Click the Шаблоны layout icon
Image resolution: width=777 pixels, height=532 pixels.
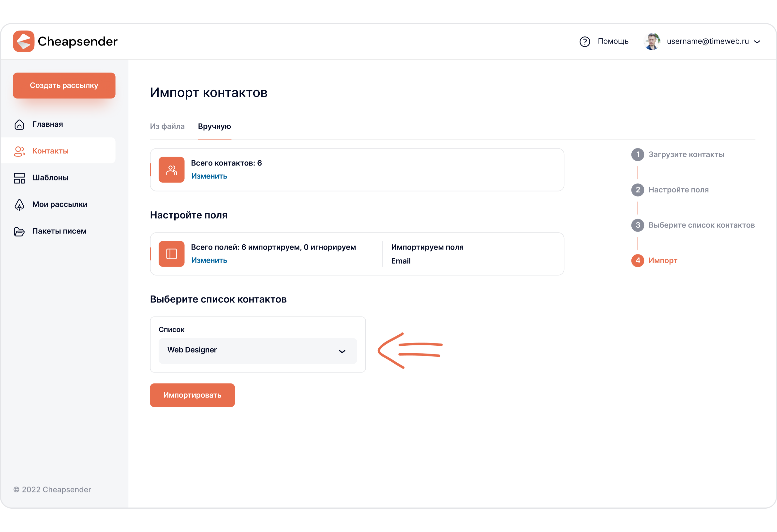(x=19, y=178)
